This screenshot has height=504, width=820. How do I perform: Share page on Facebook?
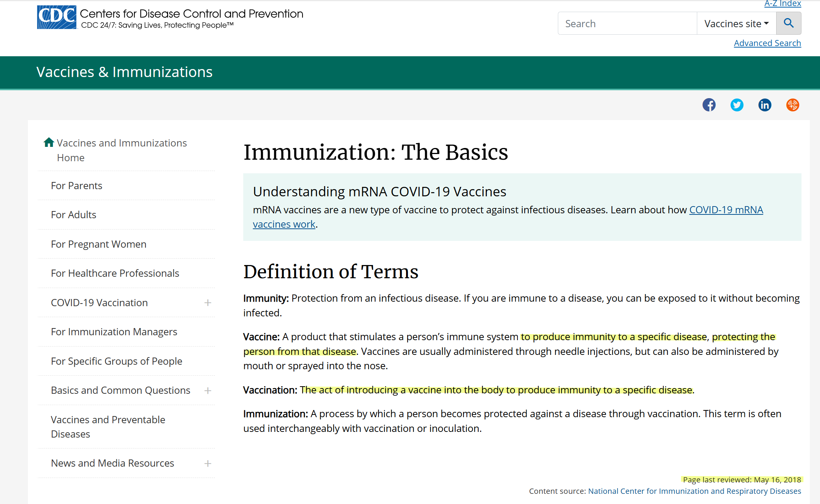coord(709,105)
